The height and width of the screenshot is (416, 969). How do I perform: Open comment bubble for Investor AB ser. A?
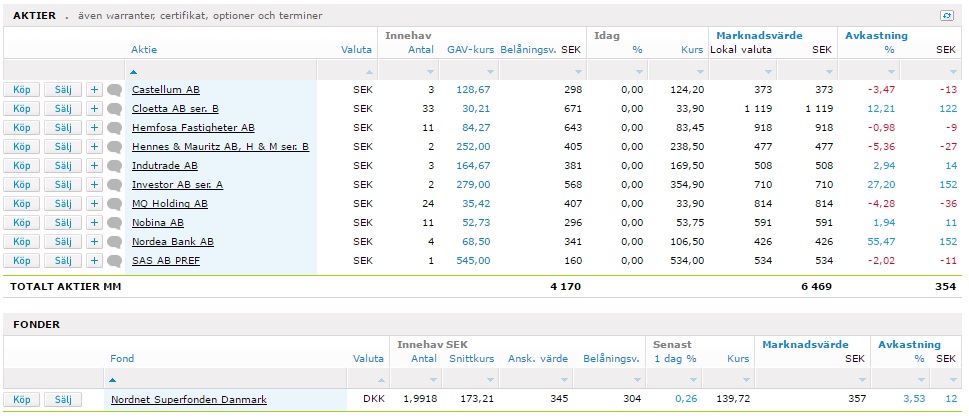(x=114, y=185)
